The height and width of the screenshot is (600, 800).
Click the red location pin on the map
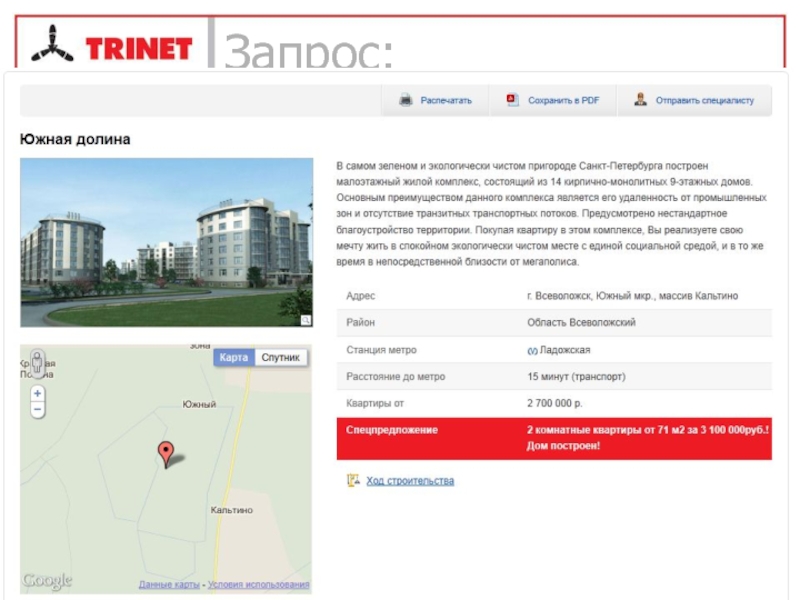(x=165, y=454)
